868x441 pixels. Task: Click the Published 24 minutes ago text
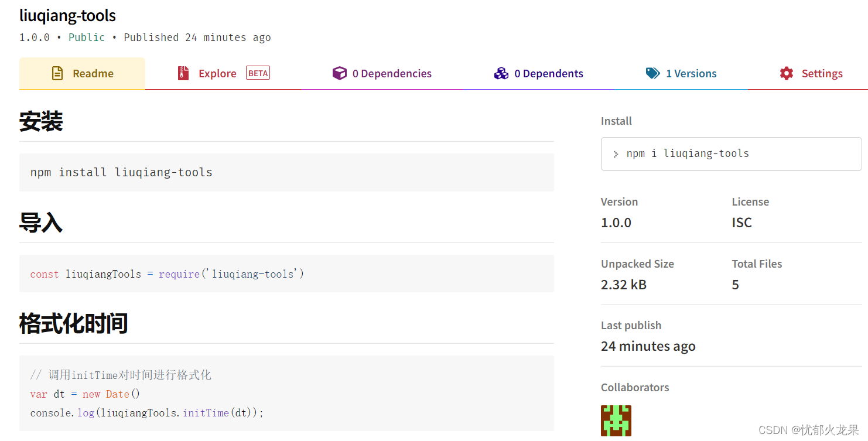(x=197, y=37)
